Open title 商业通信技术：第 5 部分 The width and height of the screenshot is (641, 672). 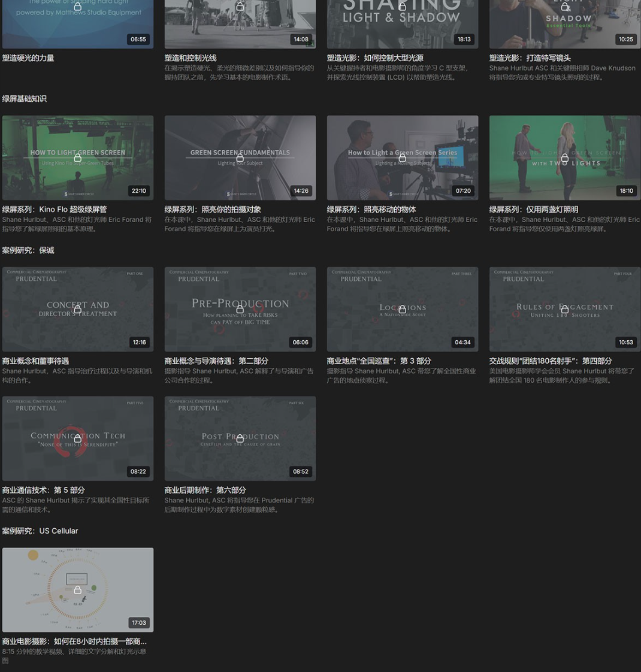[x=43, y=491]
